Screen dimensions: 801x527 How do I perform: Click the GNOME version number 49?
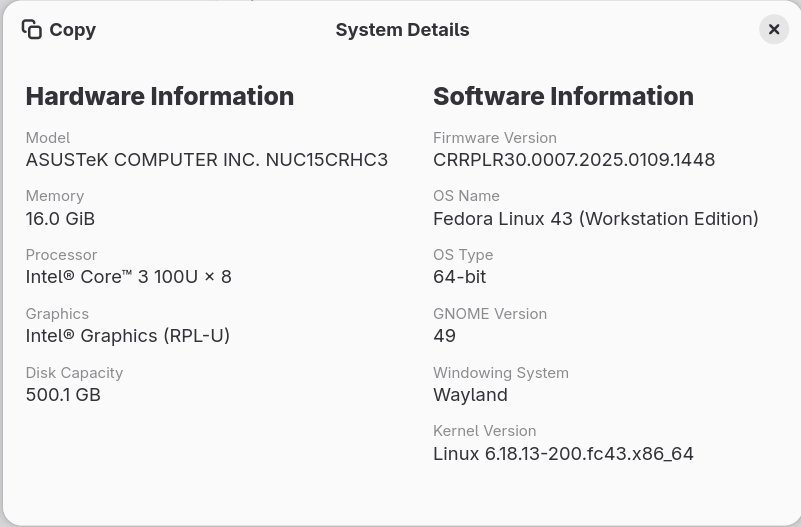tap(444, 336)
